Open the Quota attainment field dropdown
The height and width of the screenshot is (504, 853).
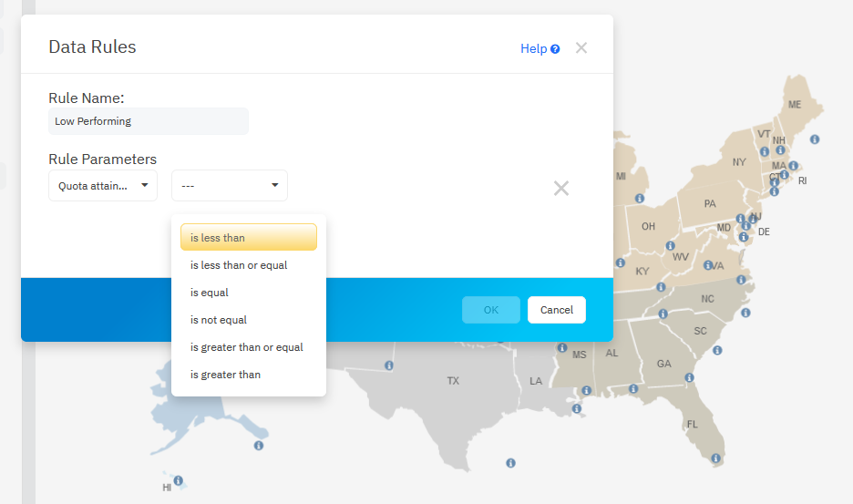103,186
